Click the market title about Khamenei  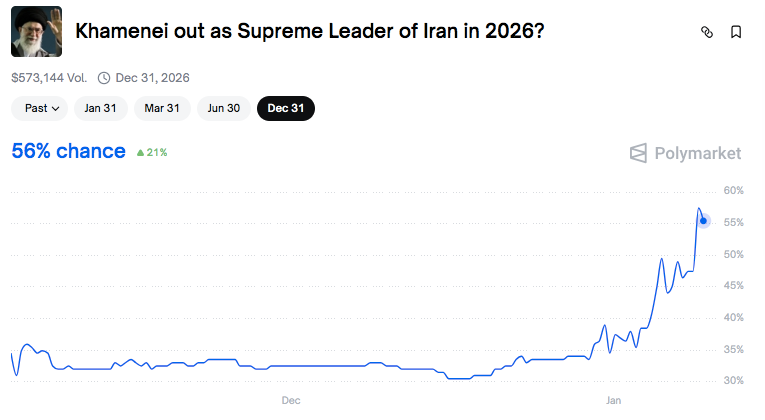tap(310, 31)
